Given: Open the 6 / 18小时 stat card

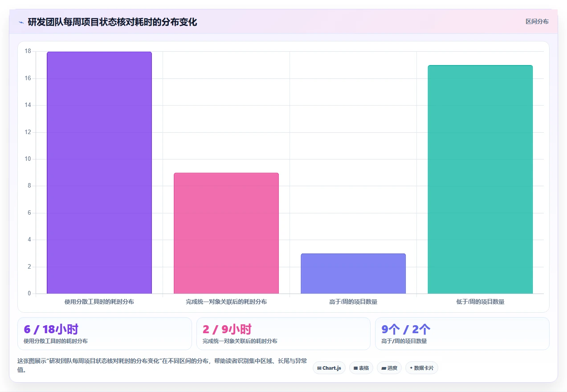Looking at the screenshot, I should 105,334.
